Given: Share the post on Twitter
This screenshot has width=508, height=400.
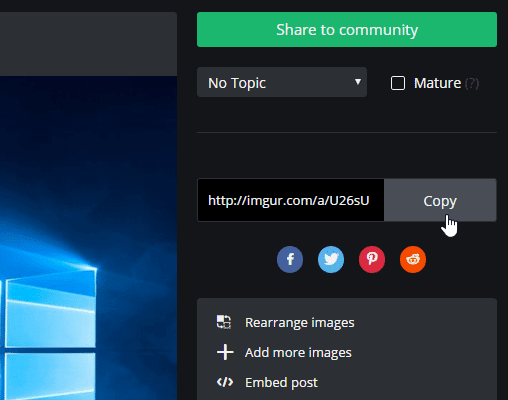Looking at the screenshot, I should point(331,259).
